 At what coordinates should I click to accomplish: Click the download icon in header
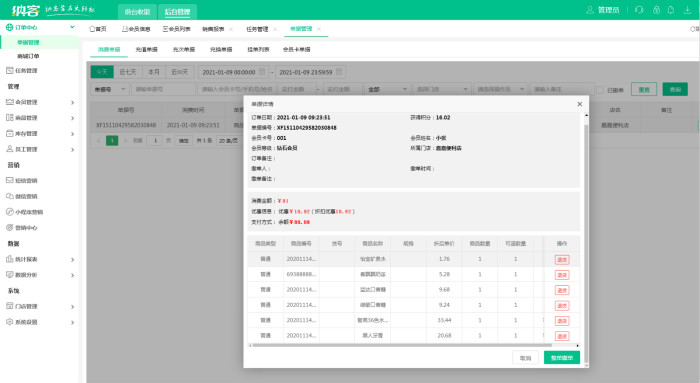(x=687, y=10)
